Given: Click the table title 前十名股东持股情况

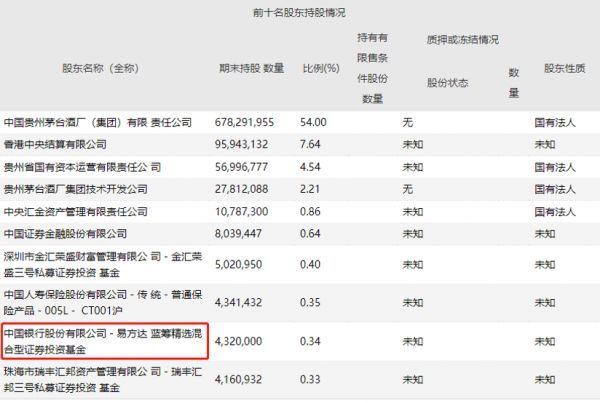Looking at the screenshot, I should click(299, 13).
